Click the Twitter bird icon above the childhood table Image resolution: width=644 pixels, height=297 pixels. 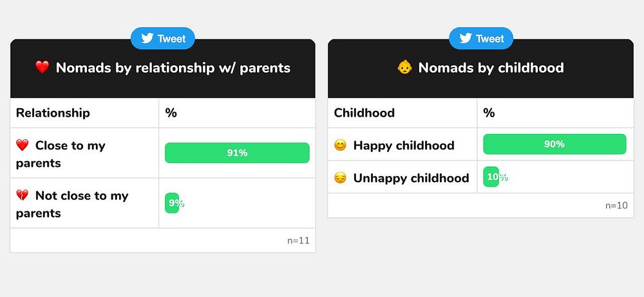point(465,39)
